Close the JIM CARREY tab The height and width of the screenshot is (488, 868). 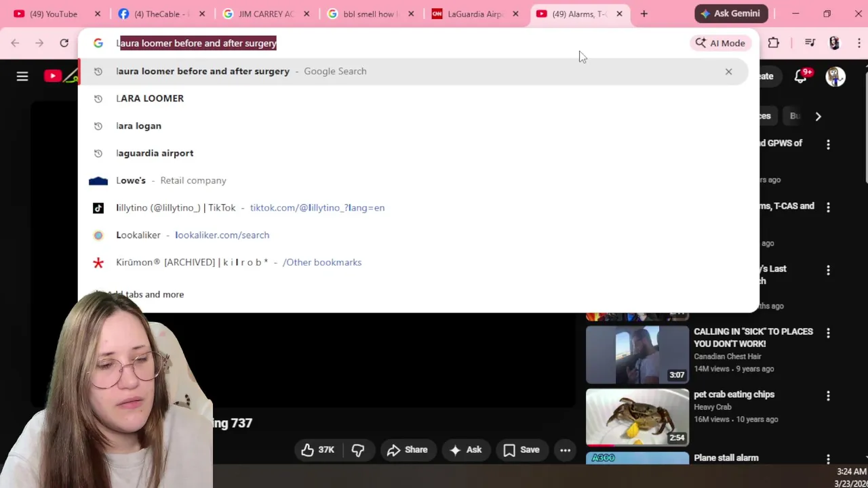click(x=307, y=14)
